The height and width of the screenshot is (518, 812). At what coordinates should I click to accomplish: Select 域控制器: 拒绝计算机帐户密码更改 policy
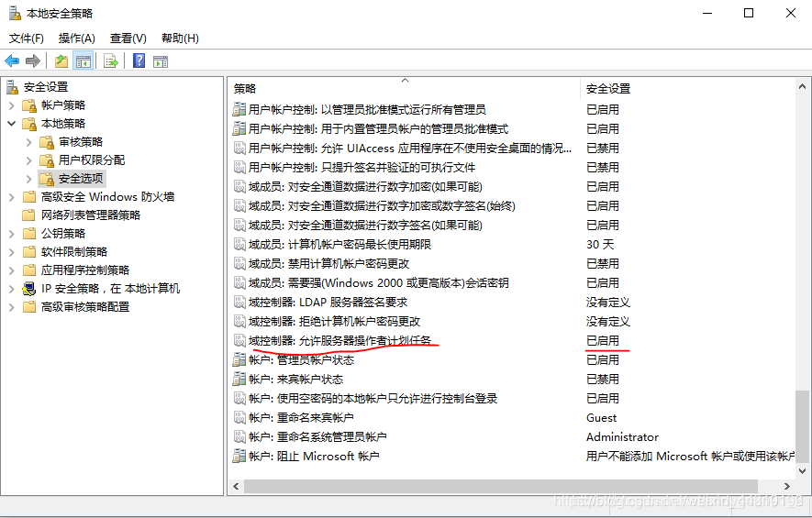[334, 322]
